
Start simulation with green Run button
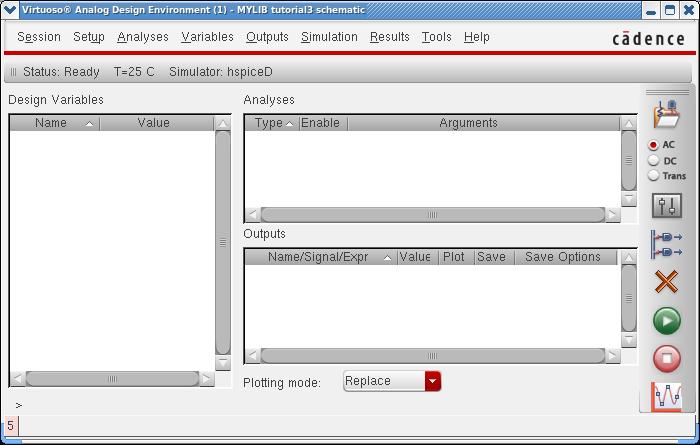(667, 320)
